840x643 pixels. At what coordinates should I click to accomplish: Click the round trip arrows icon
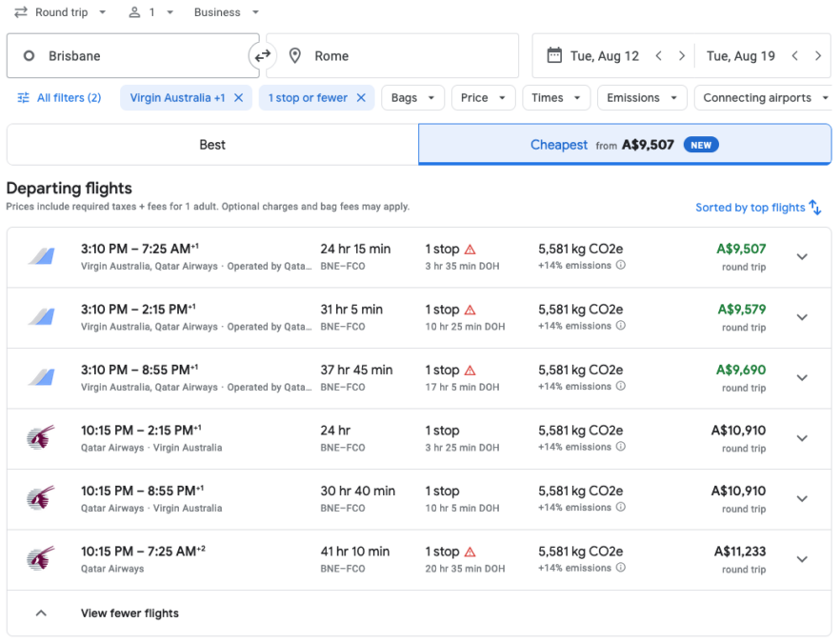click(20, 12)
